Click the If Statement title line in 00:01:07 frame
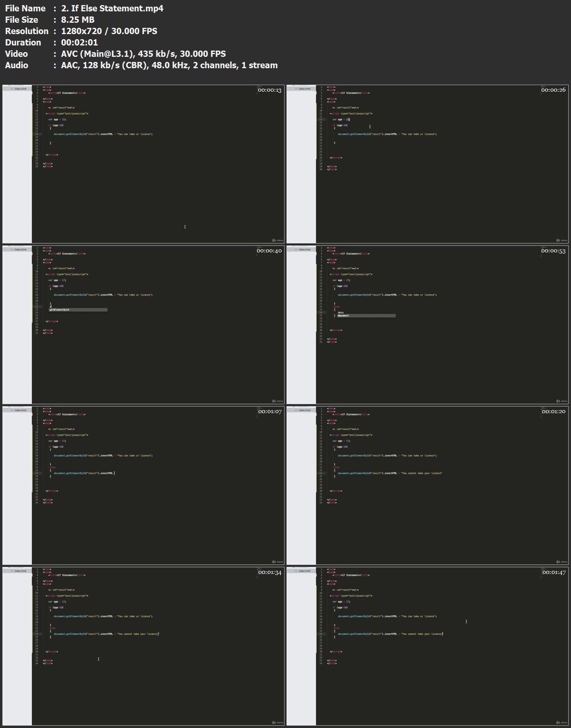Viewport: 571px width, 728px height. pyautogui.click(x=67, y=414)
